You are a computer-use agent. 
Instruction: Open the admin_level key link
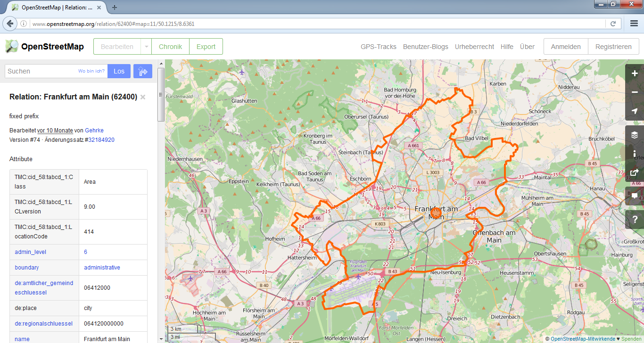(30, 252)
